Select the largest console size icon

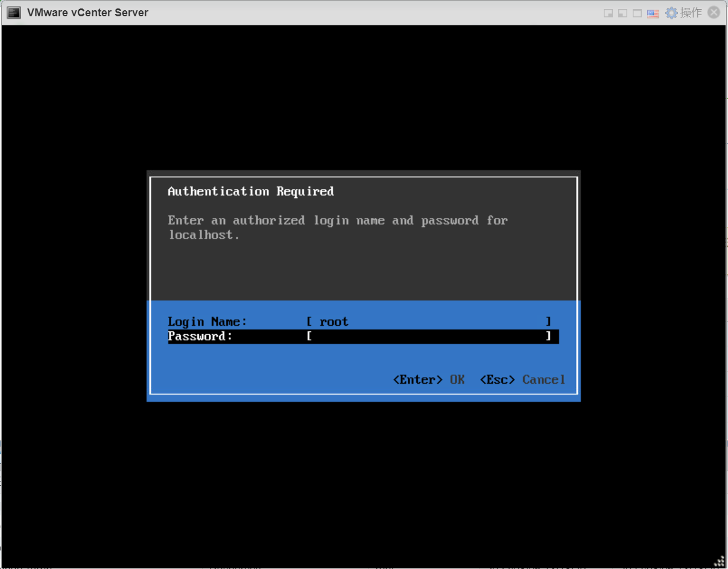click(638, 13)
